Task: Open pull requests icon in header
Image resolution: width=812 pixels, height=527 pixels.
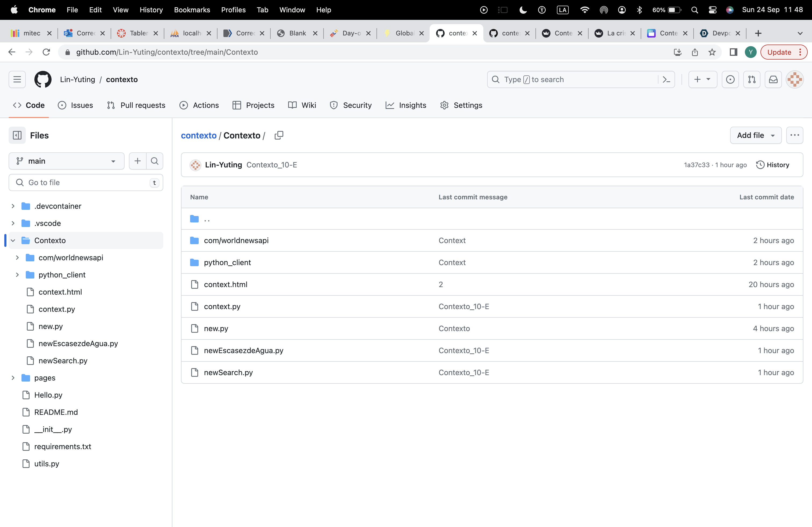Action: pyautogui.click(x=752, y=79)
